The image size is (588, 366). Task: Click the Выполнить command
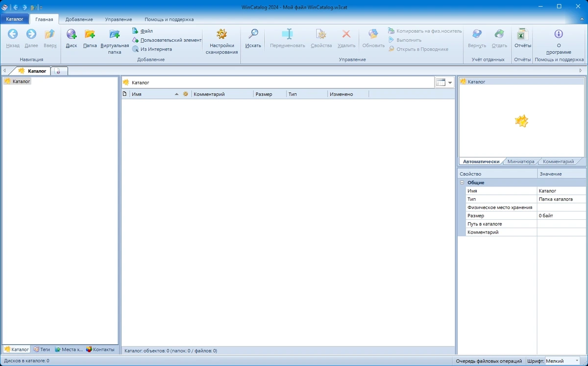point(405,40)
